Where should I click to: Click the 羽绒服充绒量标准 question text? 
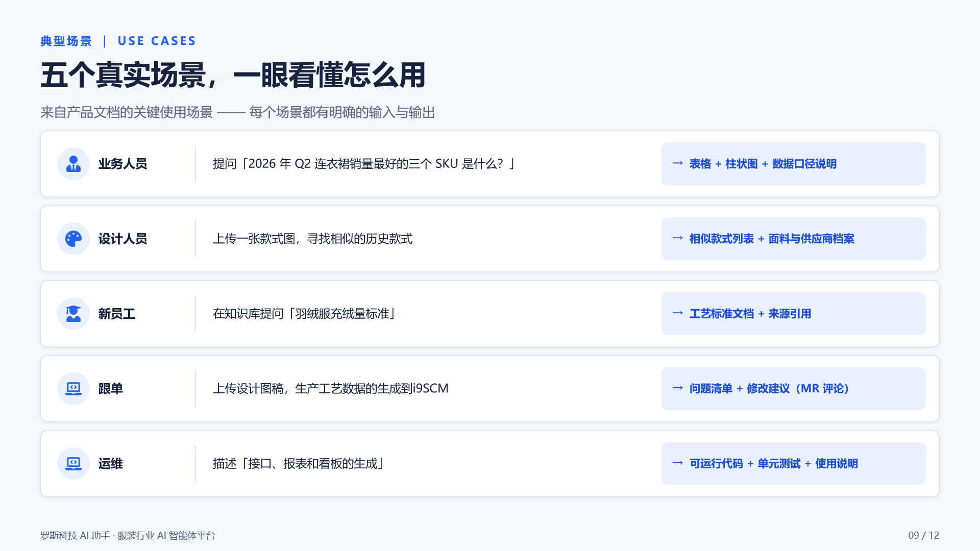304,314
